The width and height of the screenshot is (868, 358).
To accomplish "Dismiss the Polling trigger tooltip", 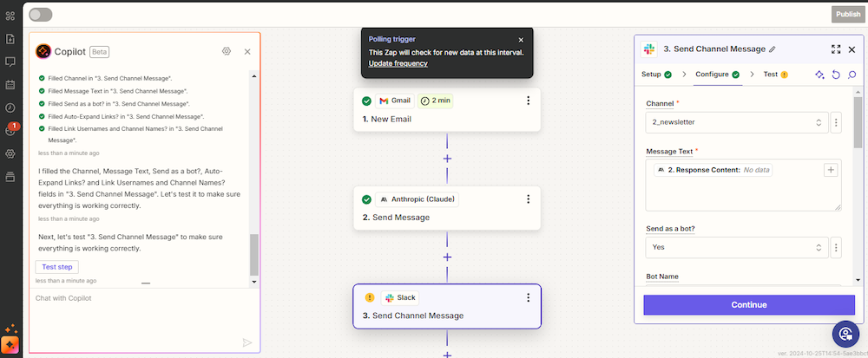I will pyautogui.click(x=520, y=40).
